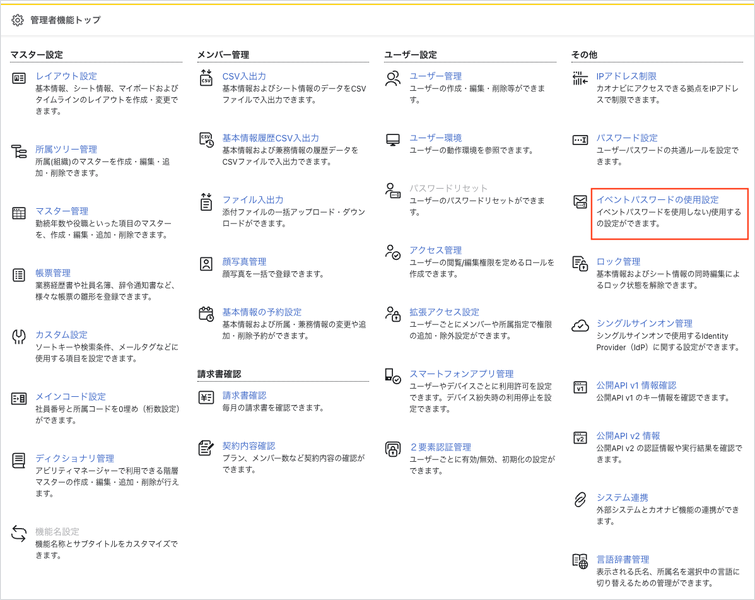Click the アクセス管理 user-check icon
The height and width of the screenshot is (600, 755).
pos(393,252)
